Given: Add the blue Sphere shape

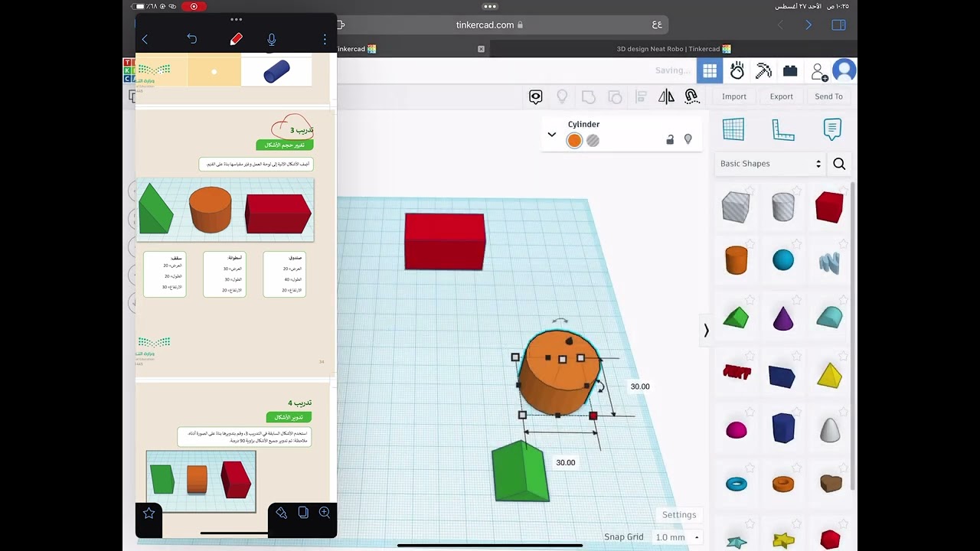Looking at the screenshot, I should 783,260.
